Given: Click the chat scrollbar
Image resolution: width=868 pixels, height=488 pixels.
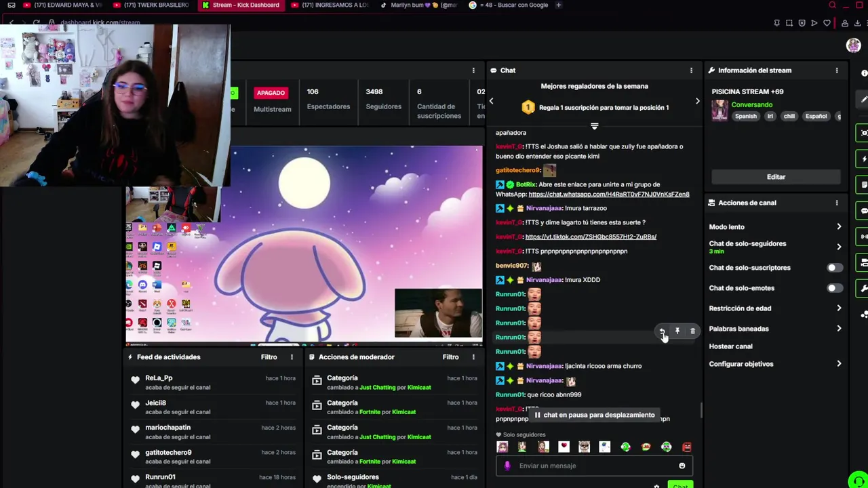Looking at the screenshot, I should pos(701,410).
